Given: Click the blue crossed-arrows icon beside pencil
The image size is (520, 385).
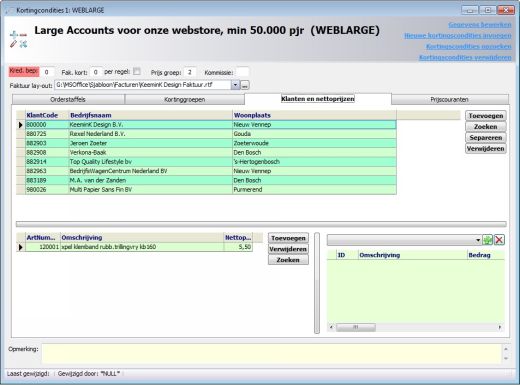Looking at the screenshot, I should (23, 44).
